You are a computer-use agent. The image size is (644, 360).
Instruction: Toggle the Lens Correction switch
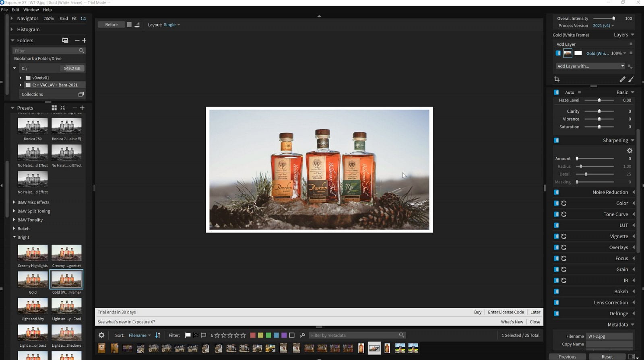[x=556, y=302]
